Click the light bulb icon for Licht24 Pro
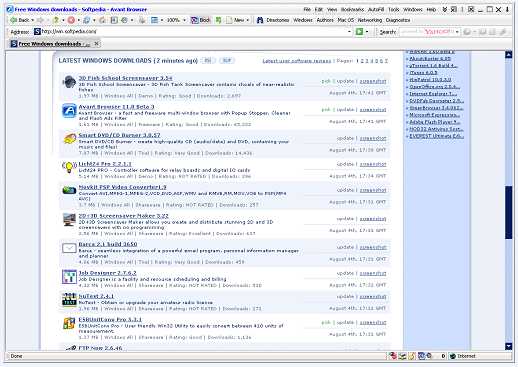 pos(69,167)
